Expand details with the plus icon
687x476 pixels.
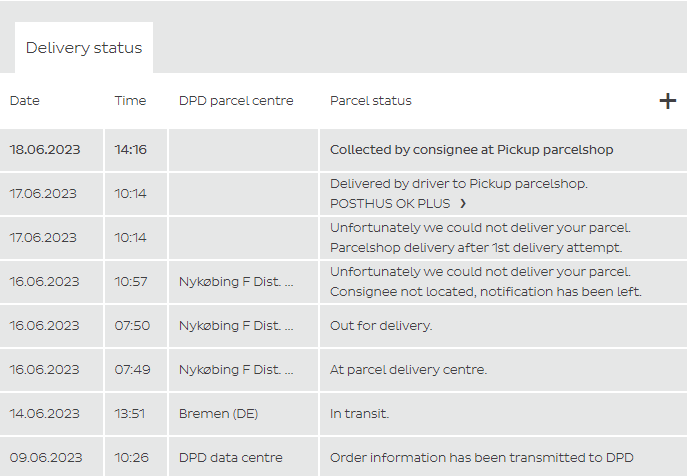coord(668,101)
